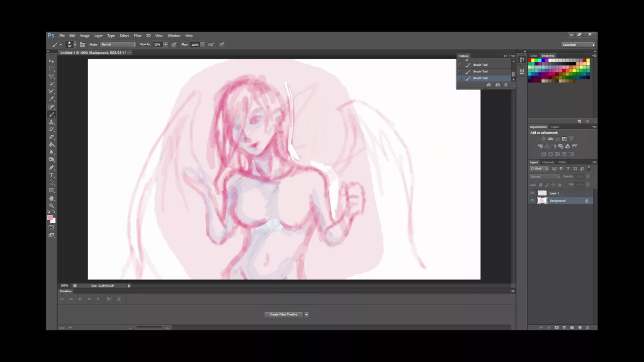This screenshot has width=644, height=362.
Task: Create new document from current history state
Action: (489, 85)
